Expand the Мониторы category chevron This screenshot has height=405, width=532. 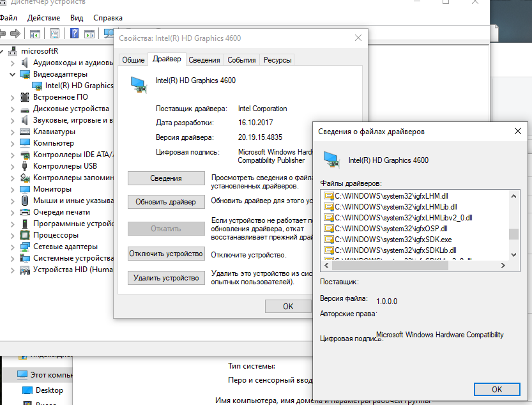coord(13,190)
